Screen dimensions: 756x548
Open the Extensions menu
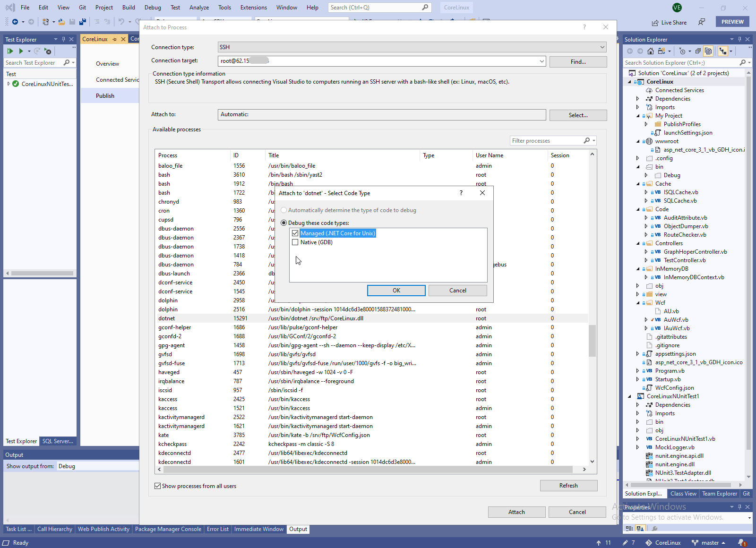[253, 8]
